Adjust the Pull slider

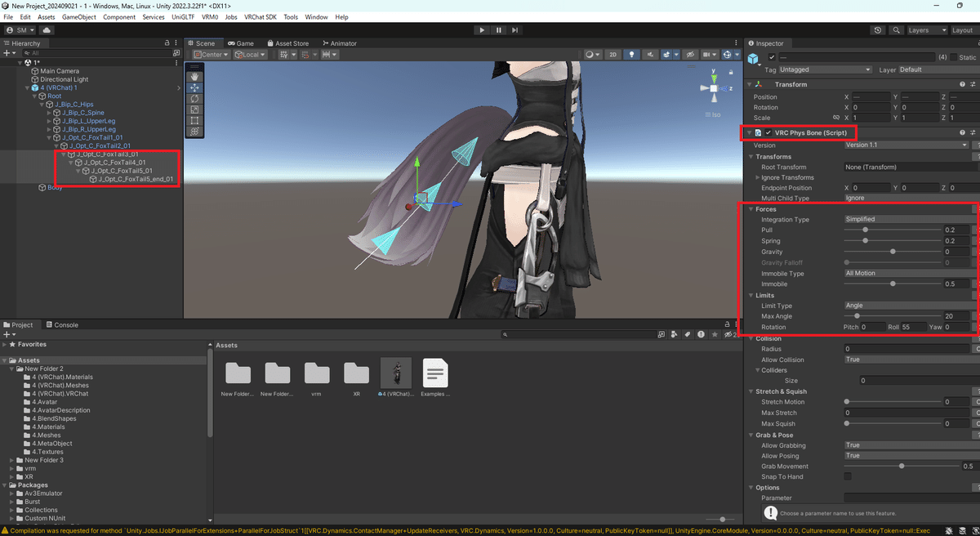(893, 230)
